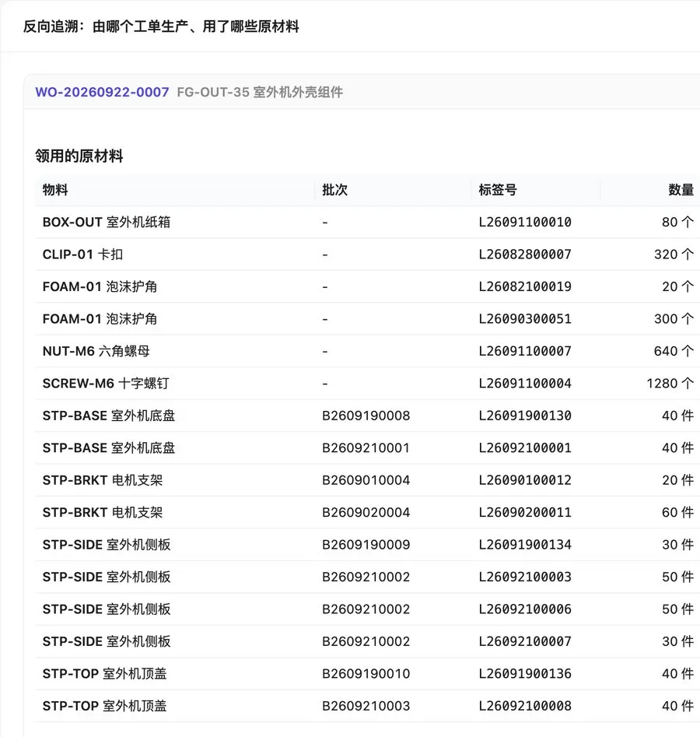Screen dimensions: 700x737
Task: Select label number L26092100001
Action: tap(525, 448)
